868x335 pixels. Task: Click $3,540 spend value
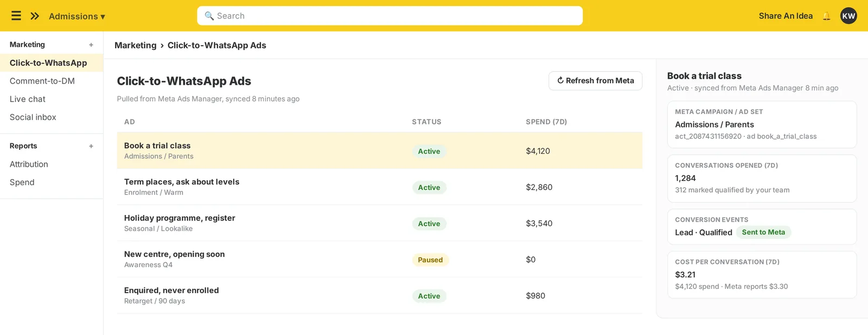pos(539,223)
